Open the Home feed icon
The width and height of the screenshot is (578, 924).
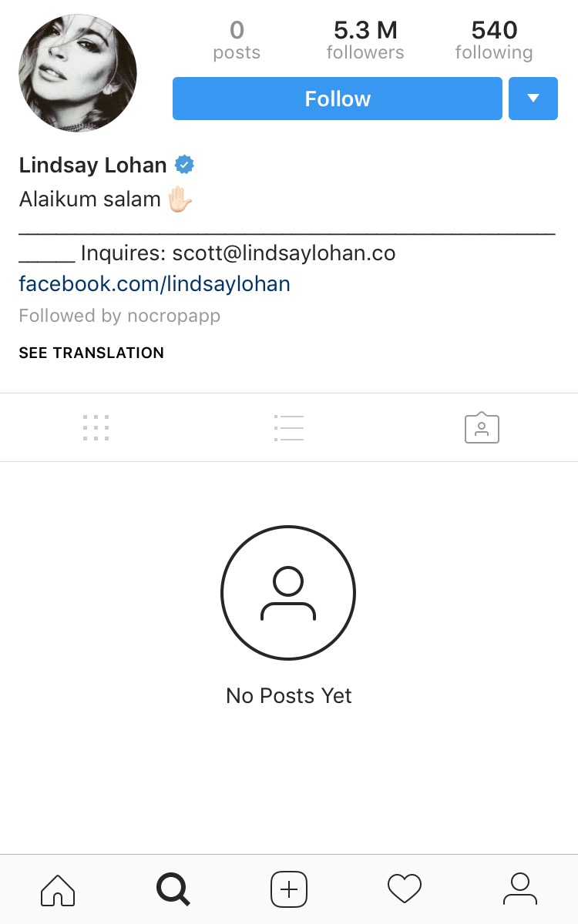[58, 889]
